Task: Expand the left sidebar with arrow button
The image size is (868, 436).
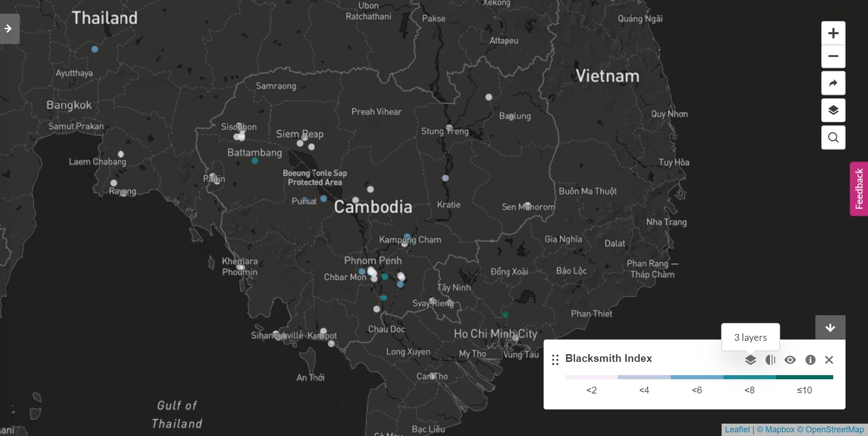Action: click(9, 29)
